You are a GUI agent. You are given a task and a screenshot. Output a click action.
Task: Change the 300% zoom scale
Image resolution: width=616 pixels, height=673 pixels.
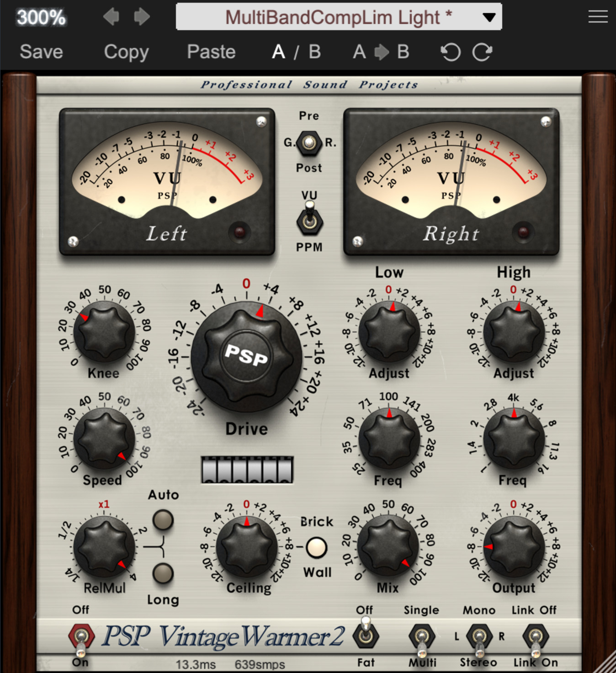click(41, 17)
